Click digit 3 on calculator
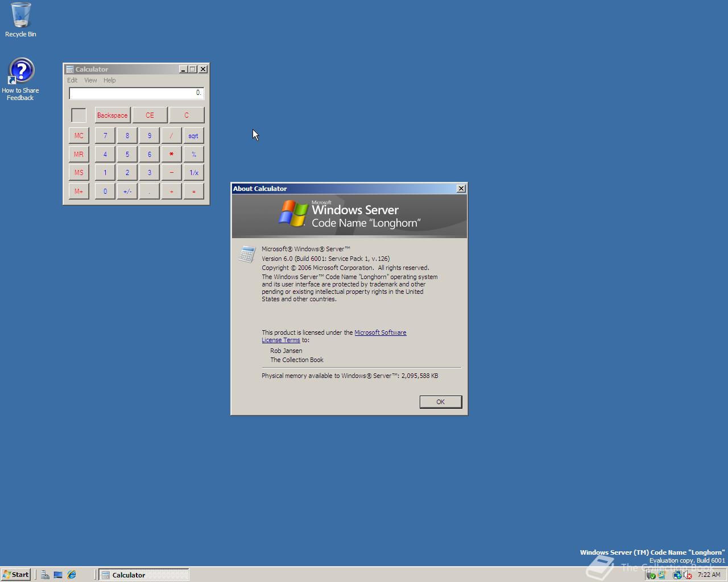Image resolution: width=728 pixels, height=582 pixels. coord(149,172)
